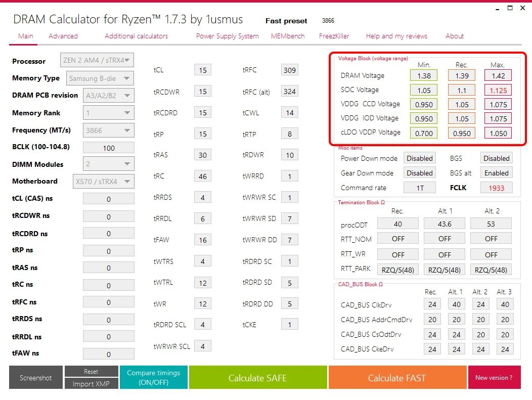Open the Memory Type dropdown
This screenshot has height=400, width=532.
99,78
